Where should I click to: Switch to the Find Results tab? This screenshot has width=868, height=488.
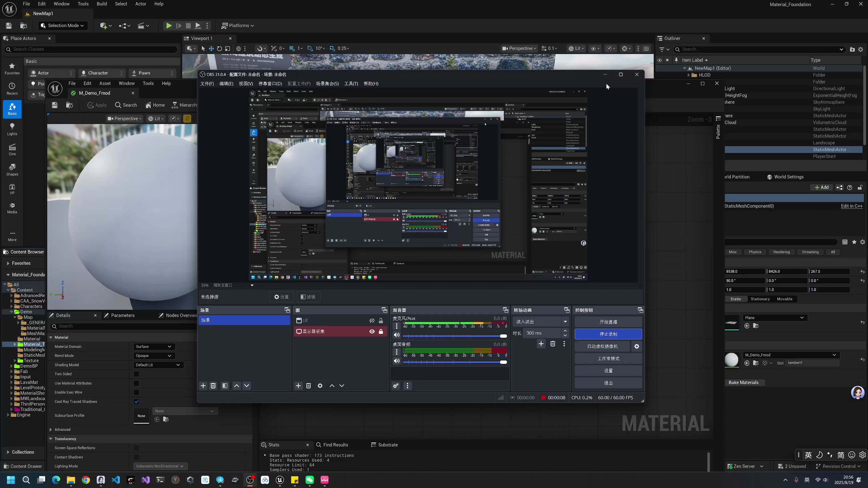(x=332, y=445)
